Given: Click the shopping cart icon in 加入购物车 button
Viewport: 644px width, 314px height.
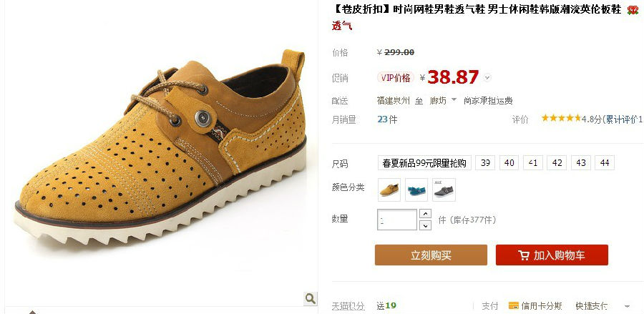Looking at the screenshot, I should pyautogui.click(x=524, y=255).
